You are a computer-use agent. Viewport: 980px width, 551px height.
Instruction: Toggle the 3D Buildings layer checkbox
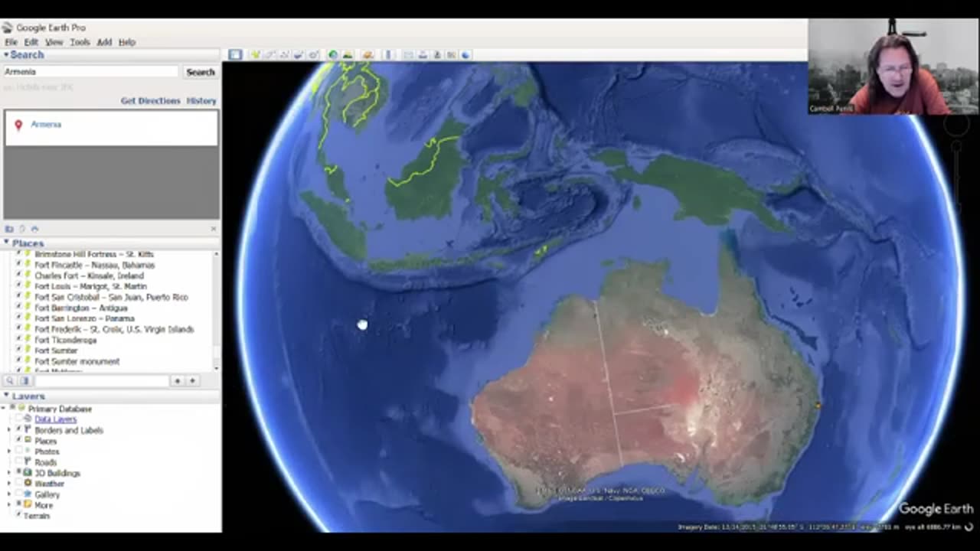18,473
